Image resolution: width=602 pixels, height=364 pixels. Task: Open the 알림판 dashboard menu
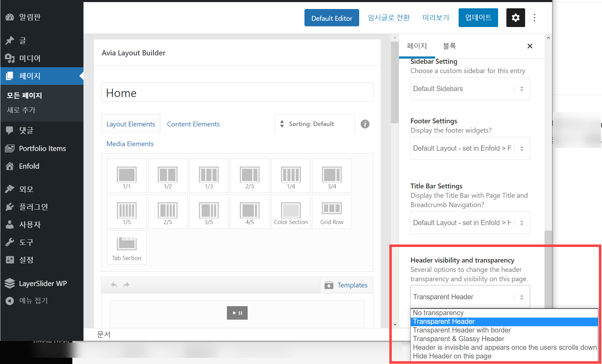click(42, 17)
